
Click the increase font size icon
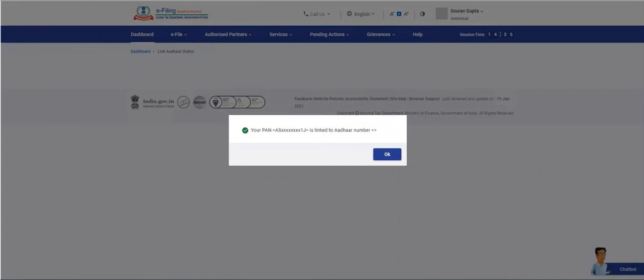tap(406, 14)
